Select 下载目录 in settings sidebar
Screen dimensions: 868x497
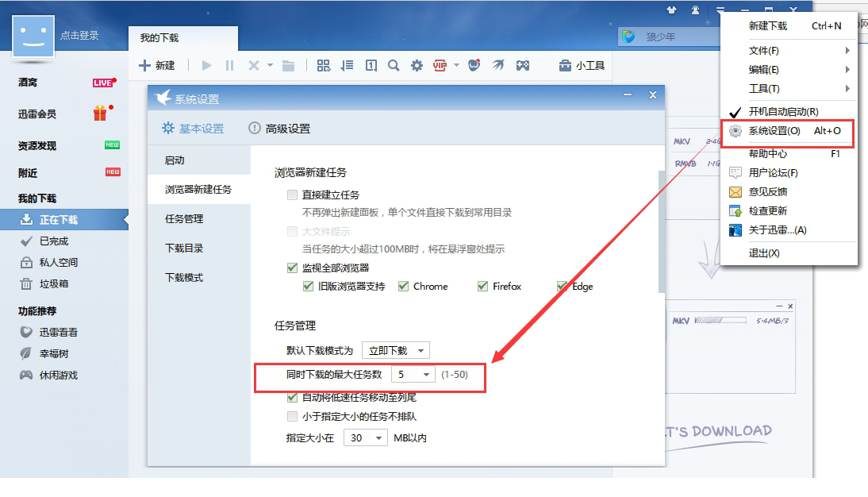coord(184,248)
